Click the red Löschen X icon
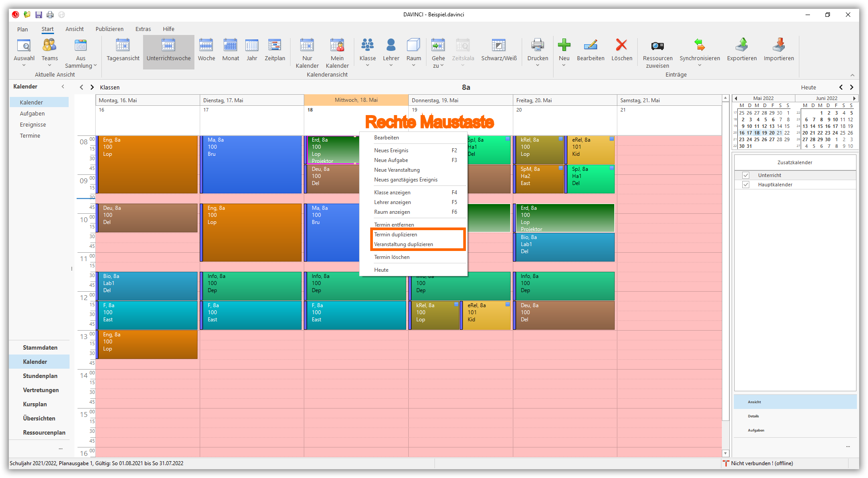The width and height of the screenshot is (868, 478). click(621, 46)
